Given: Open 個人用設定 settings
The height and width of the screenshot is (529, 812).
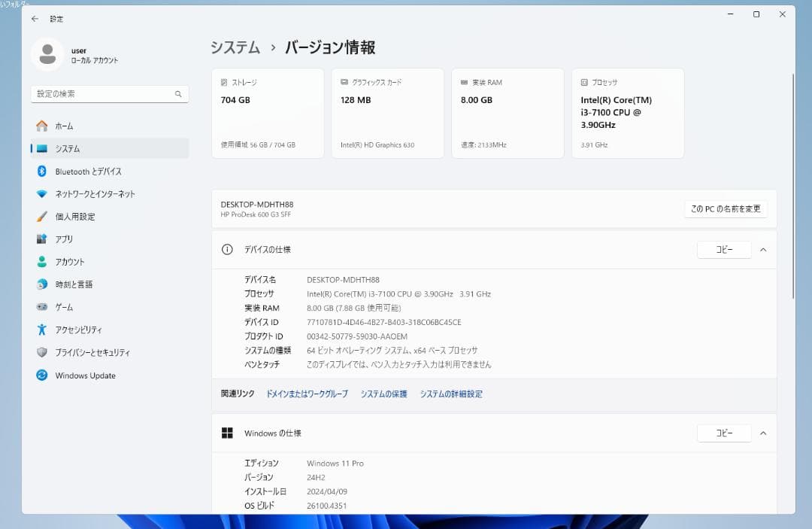Looking at the screenshot, I should click(x=83, y=216).
